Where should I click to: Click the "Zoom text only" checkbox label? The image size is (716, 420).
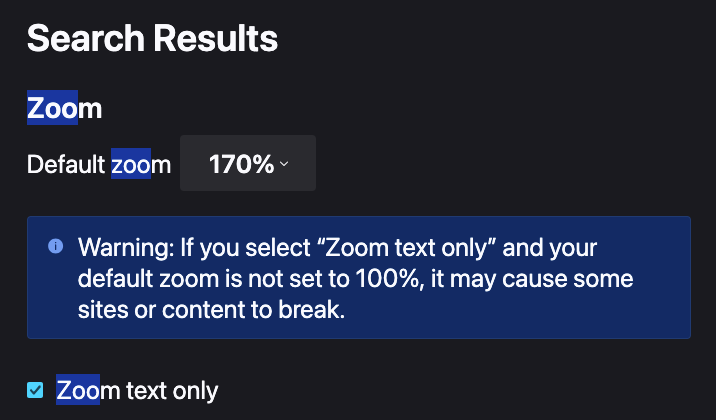click(x=137, y=390)
